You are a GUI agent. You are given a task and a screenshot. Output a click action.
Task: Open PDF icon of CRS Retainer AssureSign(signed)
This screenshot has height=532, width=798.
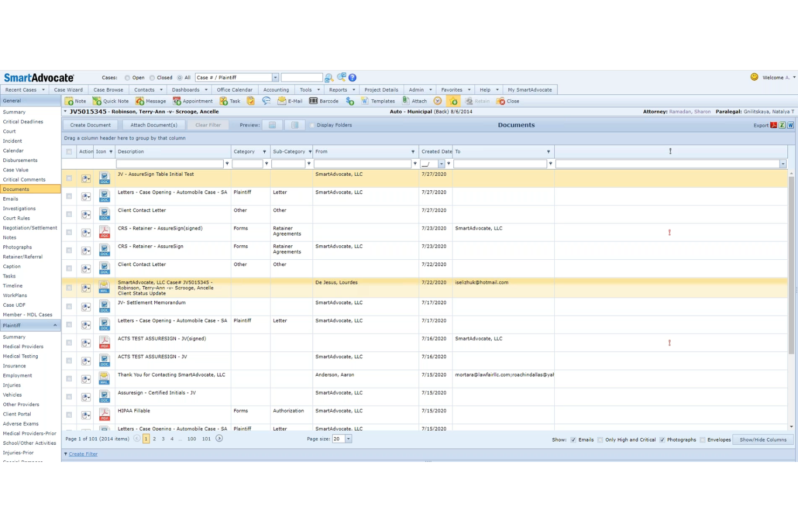click(105, 232)
